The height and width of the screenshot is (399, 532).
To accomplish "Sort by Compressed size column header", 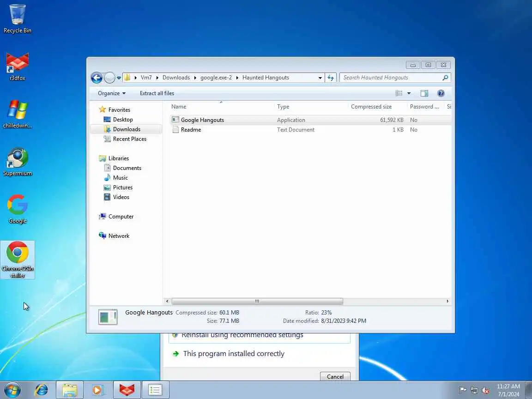I will 378,107.
